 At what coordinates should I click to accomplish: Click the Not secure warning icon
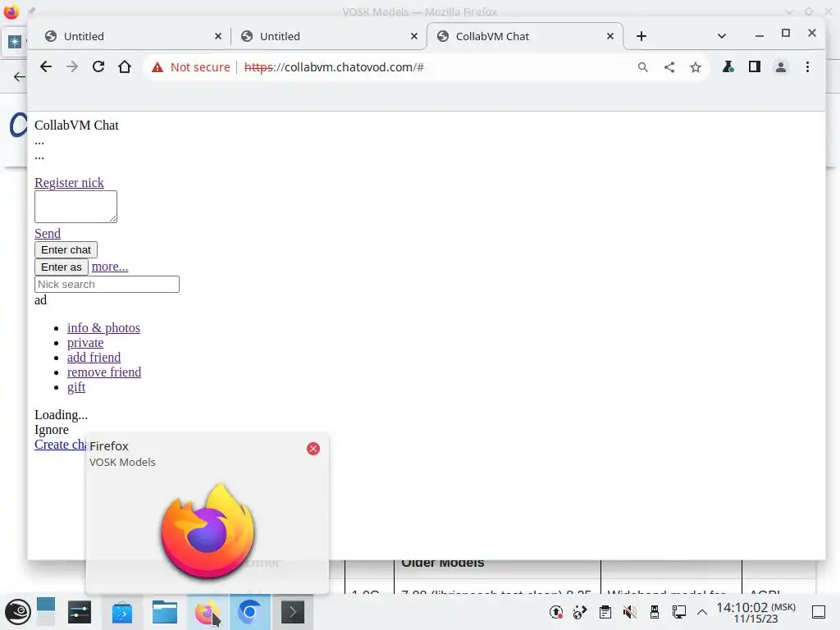point(157,67)
